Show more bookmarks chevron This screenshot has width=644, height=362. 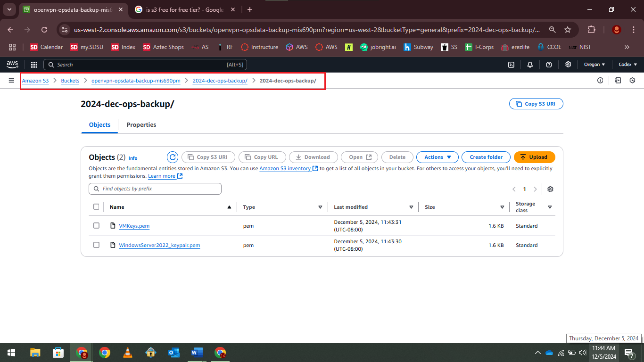click(x=627, y=47)
